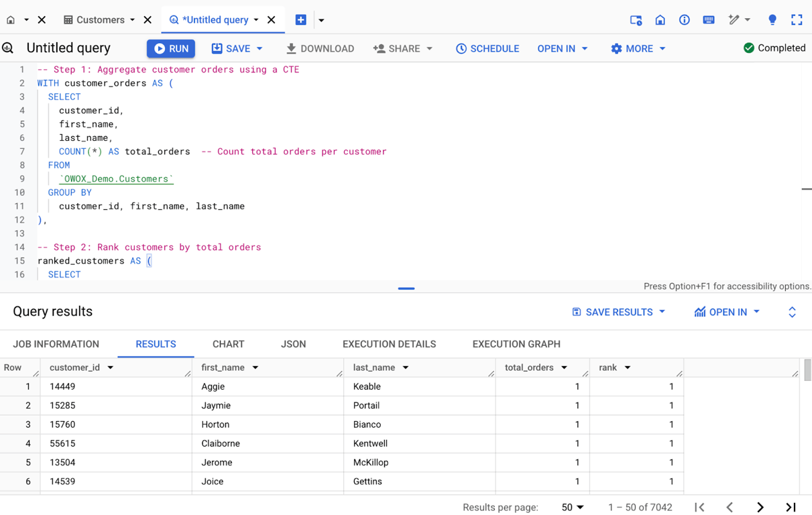The height and width of the screenshot is (515, 812).
Task: Open total_orders column sort dropdown
Action: click(x=565, y=367)
